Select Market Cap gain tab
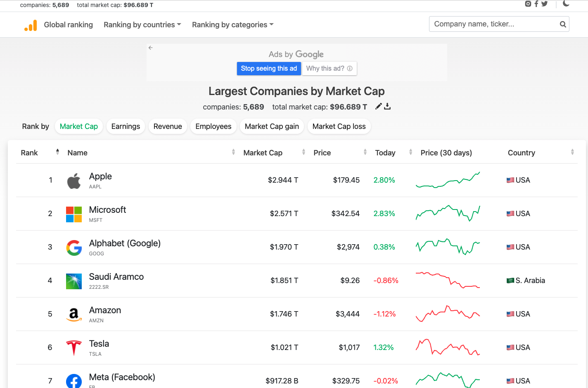Viewport: 588px width, 388px height. tap(272, 126)
